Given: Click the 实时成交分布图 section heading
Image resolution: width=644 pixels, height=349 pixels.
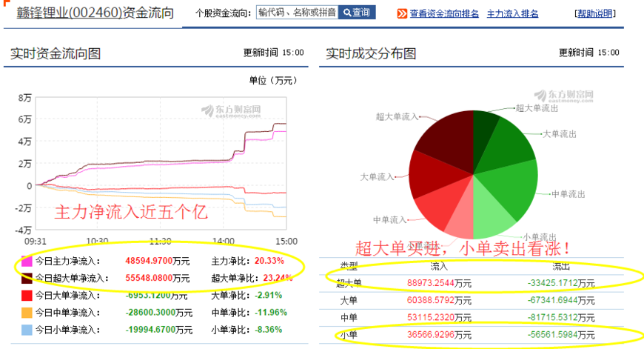Looking at the screenshot, I should tap(371, 53).
